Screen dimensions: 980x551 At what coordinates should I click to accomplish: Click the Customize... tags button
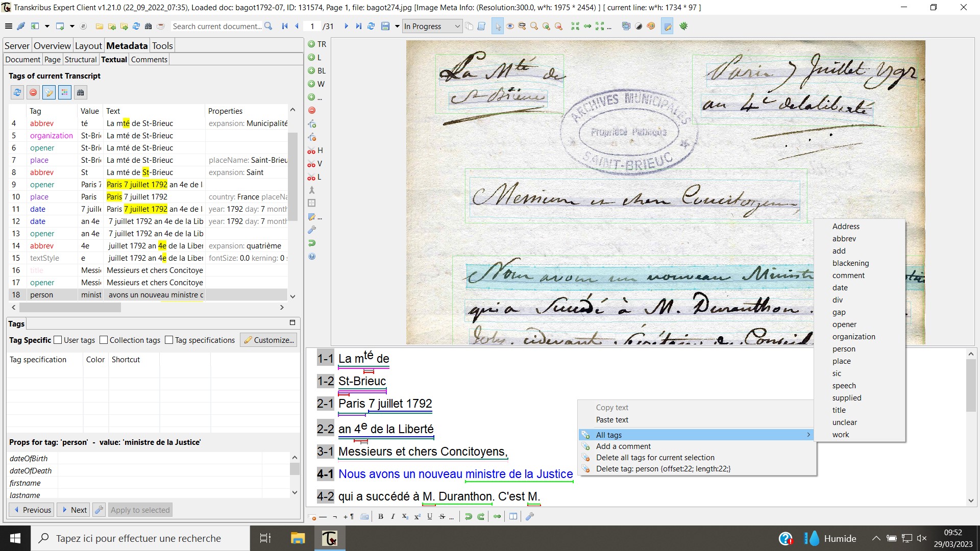pyautogui.click(x=268, y=340)
